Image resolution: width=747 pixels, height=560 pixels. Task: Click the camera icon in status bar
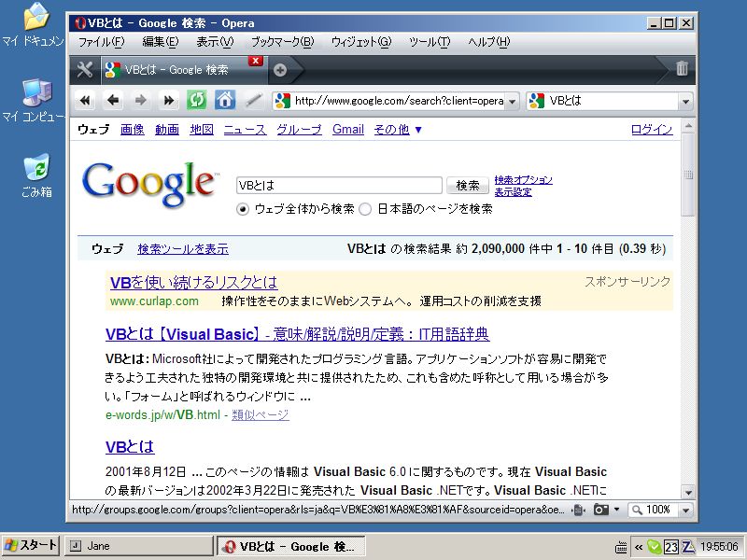click(x=601, y=510)
